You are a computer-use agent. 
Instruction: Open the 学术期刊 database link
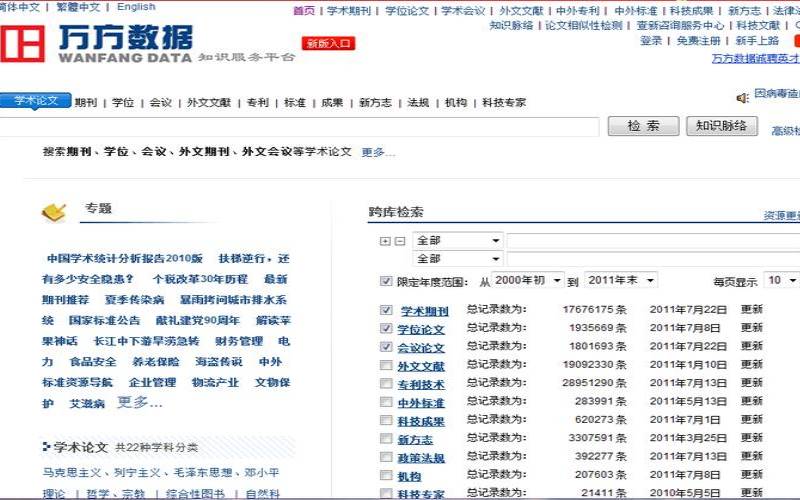[424, 311]
